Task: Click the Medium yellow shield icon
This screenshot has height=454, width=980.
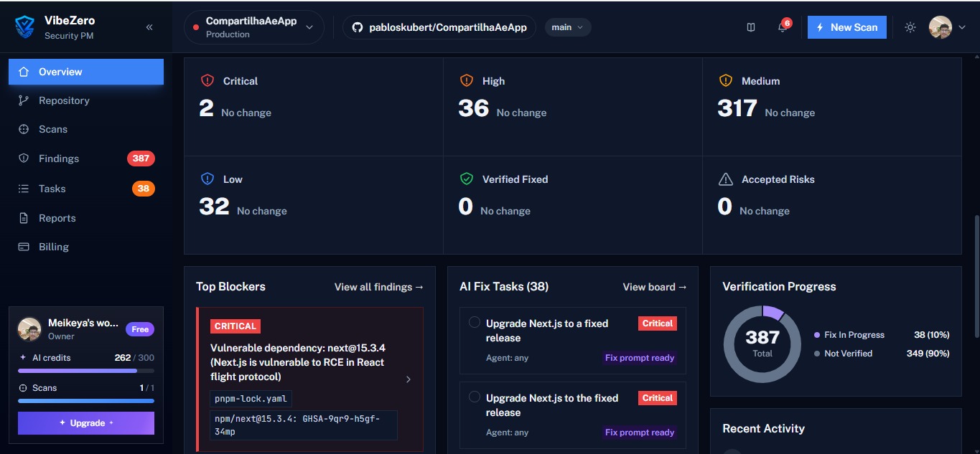Action: pos(726,81)
